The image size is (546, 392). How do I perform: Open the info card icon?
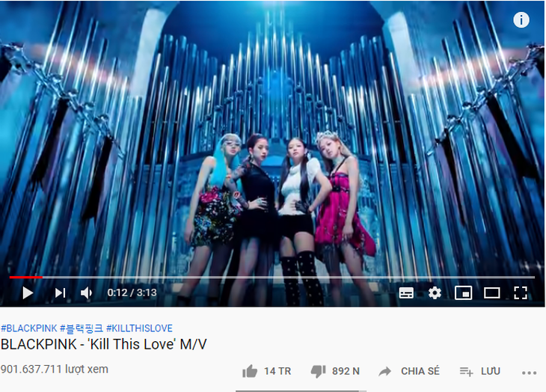pos(521,20)
